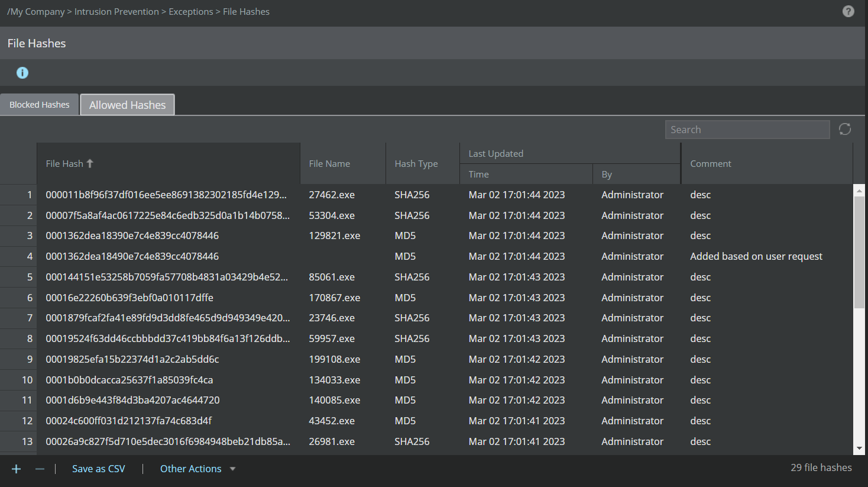
Task: Sort by Time column header
Action: [x=526, y=174]
